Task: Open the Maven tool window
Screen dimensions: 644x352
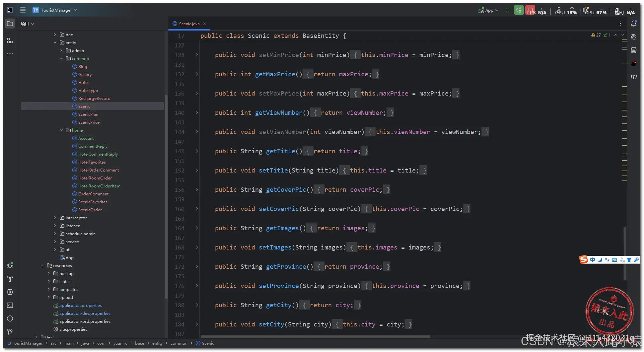Action: point(634,77)
